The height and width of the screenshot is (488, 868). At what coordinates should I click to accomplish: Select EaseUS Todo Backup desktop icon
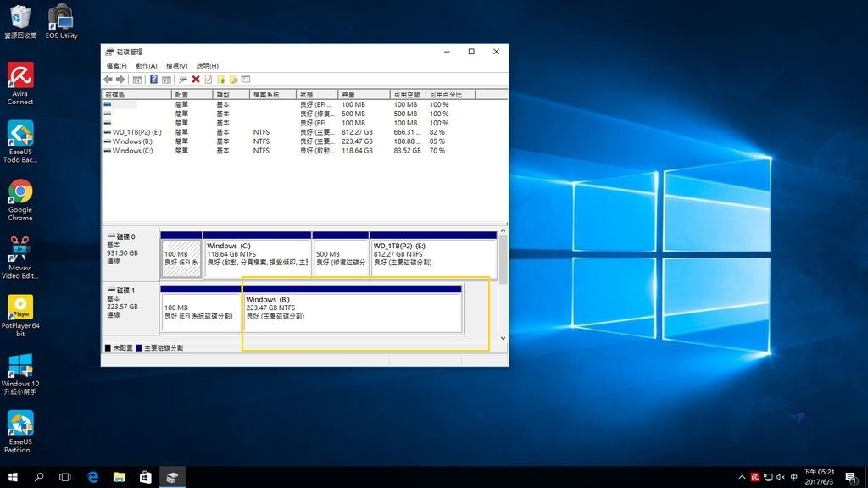[x=20, y=141]
